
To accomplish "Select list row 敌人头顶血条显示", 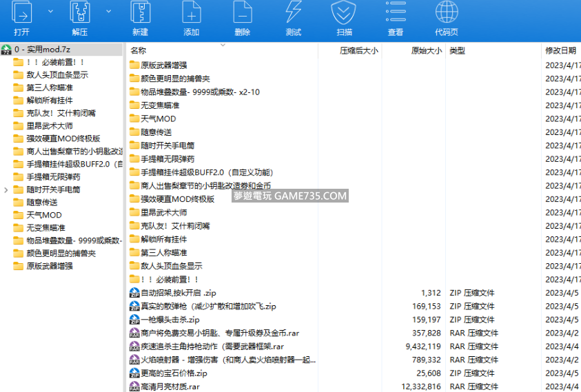I will [354, 266].
